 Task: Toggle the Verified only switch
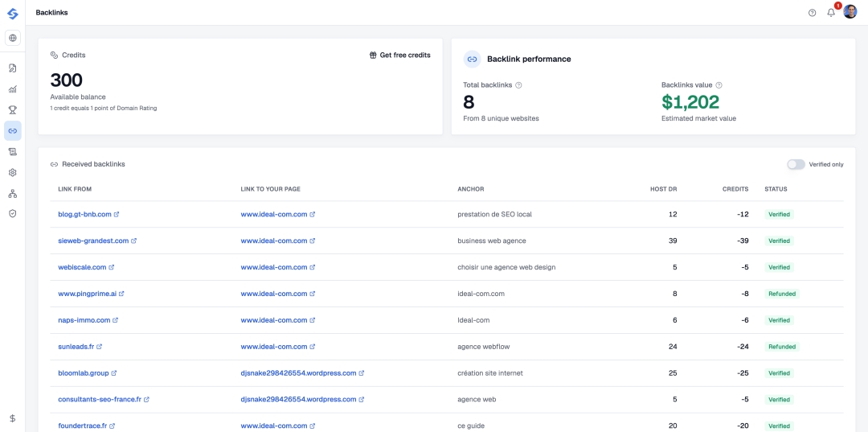(796, 164)
